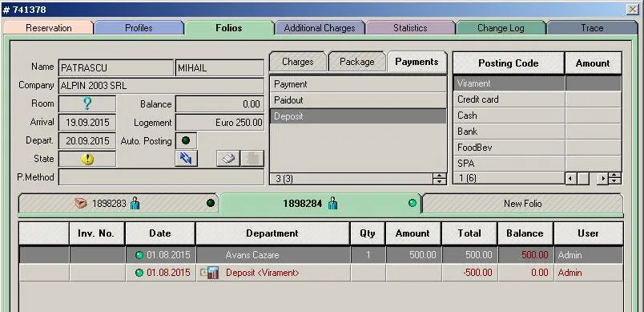The width and height of the screenshot is (644, 312).
Task: Click the green dot in Deposit <Virament> row
Action: point(139,273)
